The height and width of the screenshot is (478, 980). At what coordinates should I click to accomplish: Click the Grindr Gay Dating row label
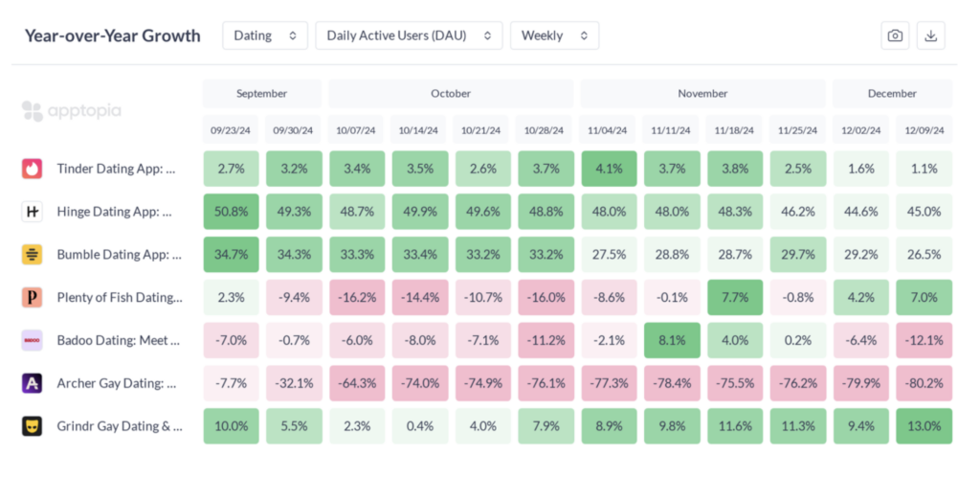click(x=120, y=426)
